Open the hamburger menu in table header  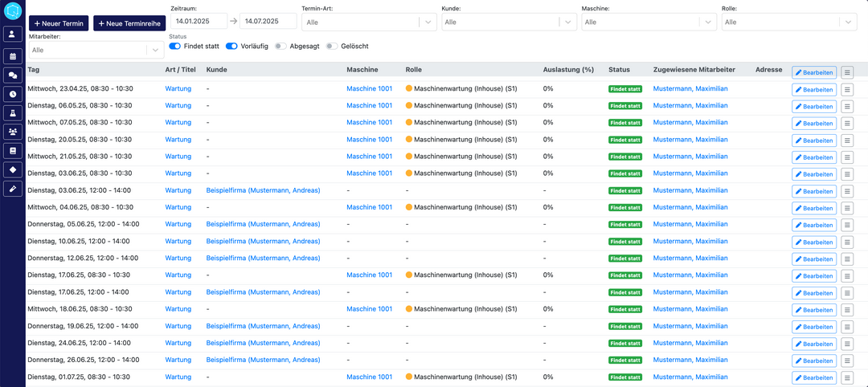click(847, 72)
